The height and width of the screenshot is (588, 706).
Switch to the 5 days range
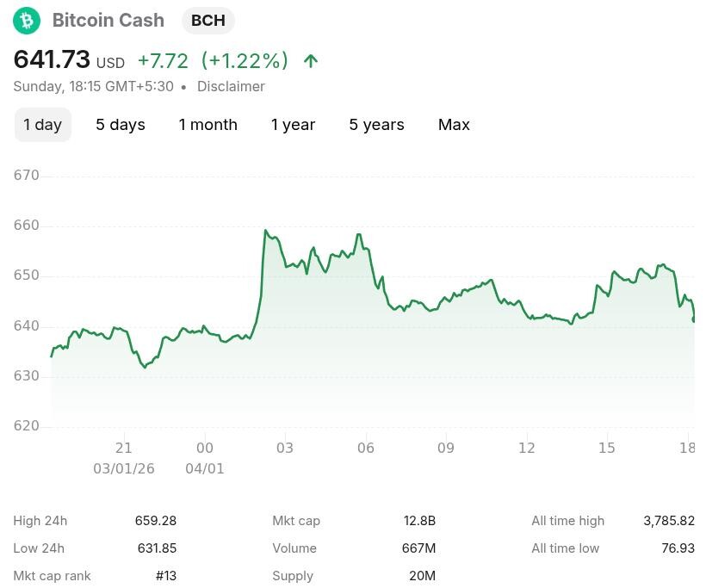tap(121, 125)
